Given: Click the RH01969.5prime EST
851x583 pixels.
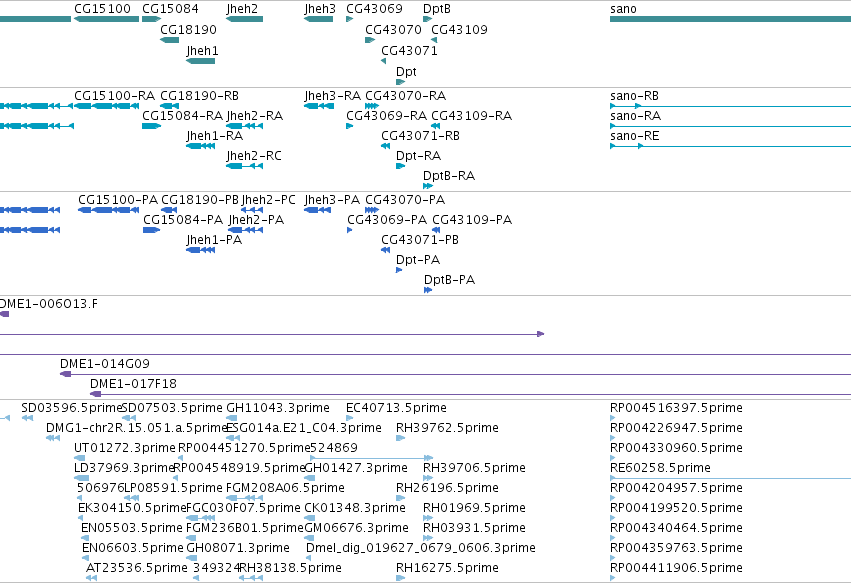Looking at the screenshot, I should [428, 518].
